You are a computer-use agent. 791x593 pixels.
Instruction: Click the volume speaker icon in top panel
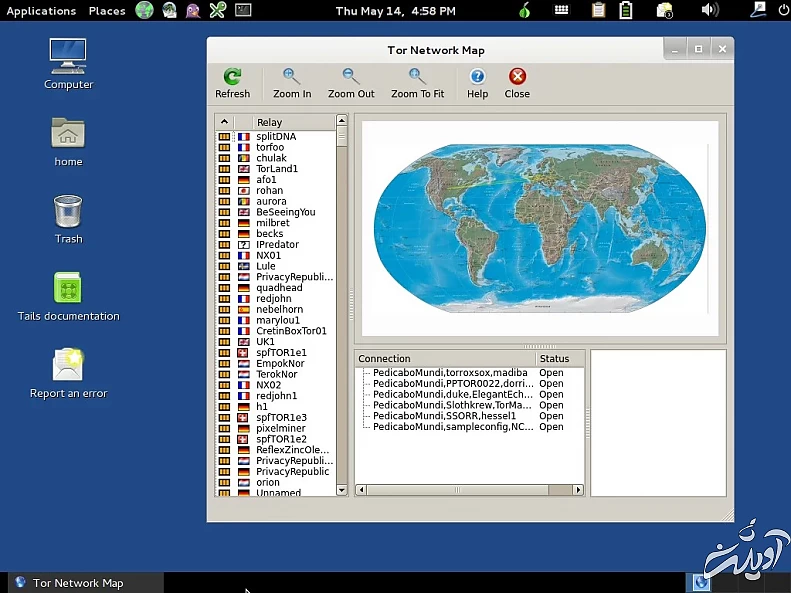[x=710, y=11]
